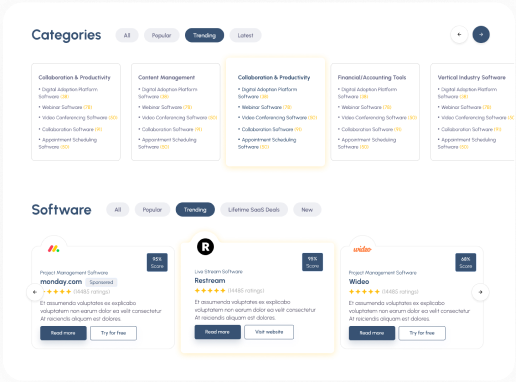Viewport: 516px width, 382px height.
Task: Click Live Stream Software label on Restream
Action: (x=219, y=272)
